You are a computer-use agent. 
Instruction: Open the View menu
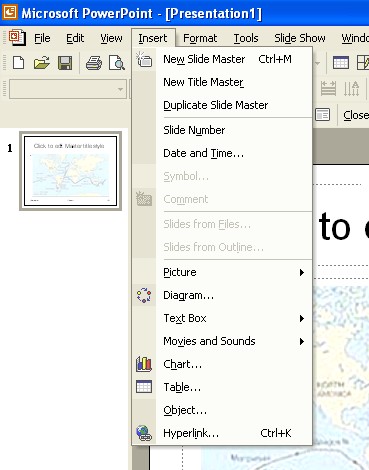(111, 38)
